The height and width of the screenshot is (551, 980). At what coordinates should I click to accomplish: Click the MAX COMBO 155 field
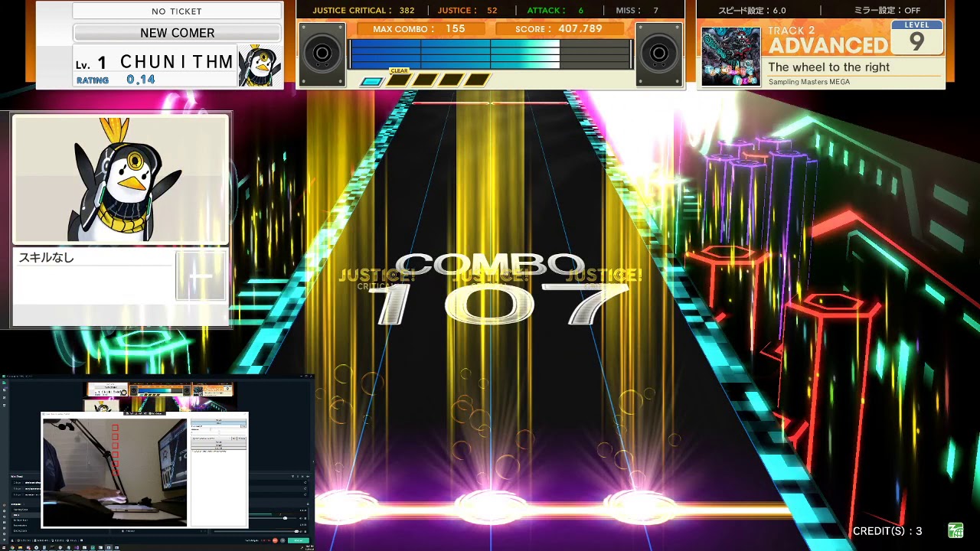pyautogui.click(x=420, y=28)
